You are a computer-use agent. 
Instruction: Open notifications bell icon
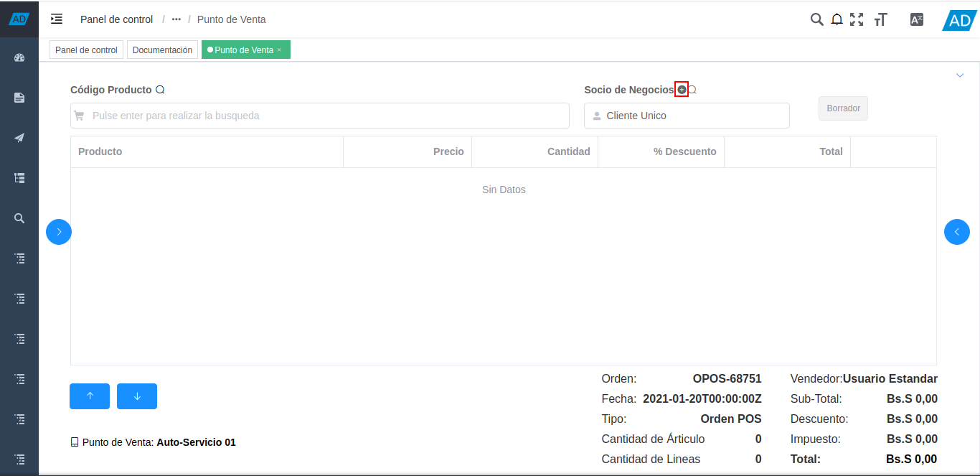[x=837, y=19]
